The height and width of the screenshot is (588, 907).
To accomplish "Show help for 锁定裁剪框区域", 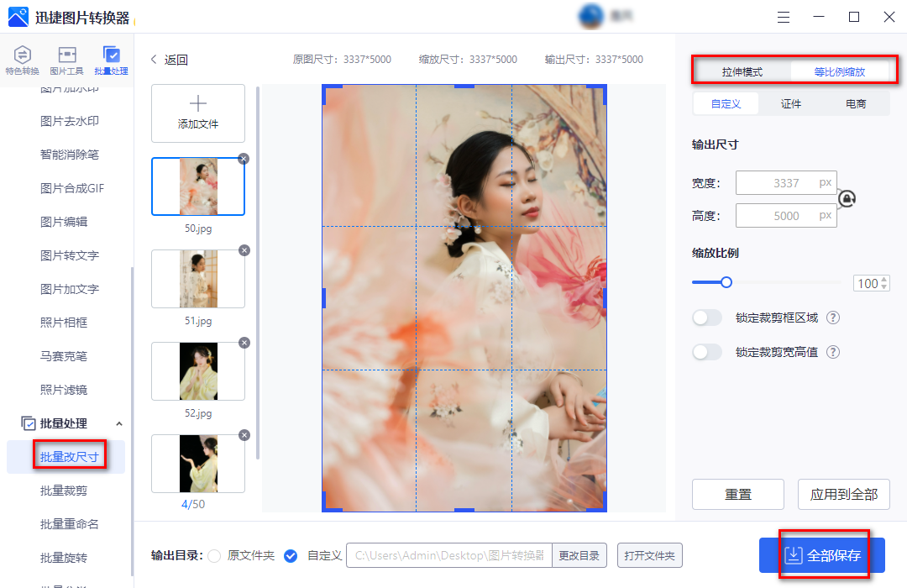I will tap(833, 318).
